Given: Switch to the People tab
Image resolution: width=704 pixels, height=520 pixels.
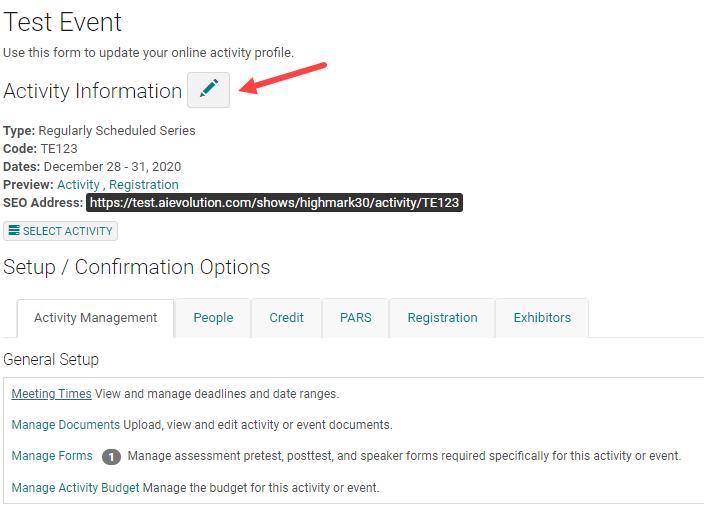Looking at the screenshot, I should click(213, 318).
